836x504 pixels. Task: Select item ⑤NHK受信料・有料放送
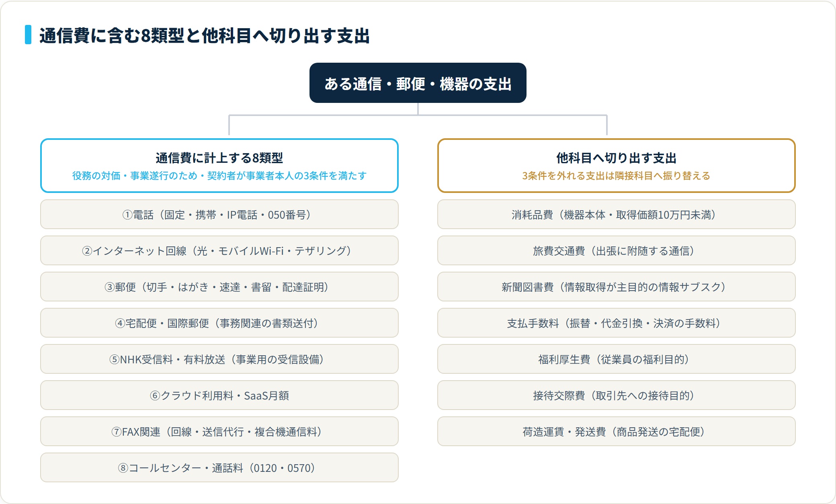point(219,359)
